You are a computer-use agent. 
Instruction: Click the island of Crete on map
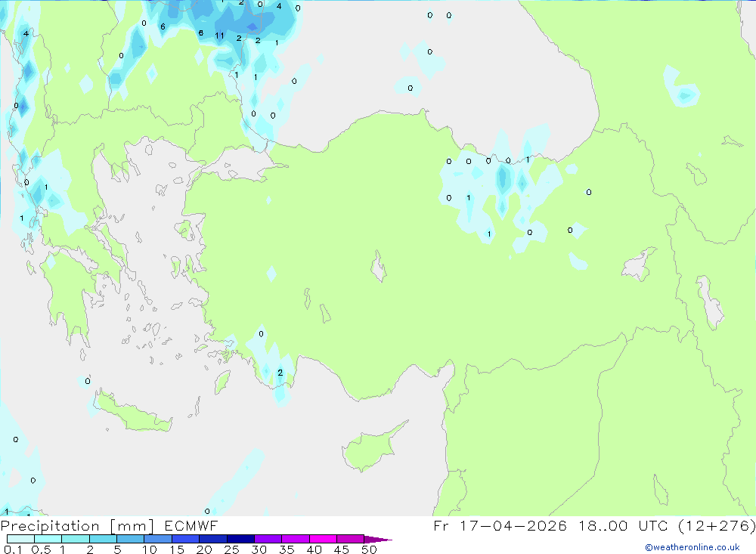point(133,413)
